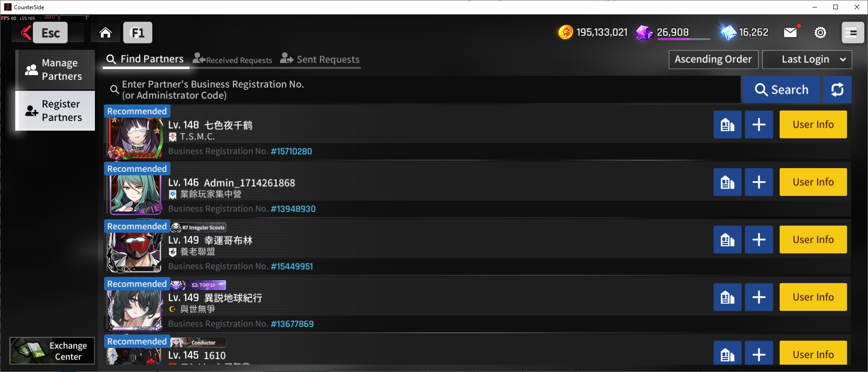Click the 與世無爭 guild moon emblem
The height and width of the screenshot is (372, 868).
(173, 309)
